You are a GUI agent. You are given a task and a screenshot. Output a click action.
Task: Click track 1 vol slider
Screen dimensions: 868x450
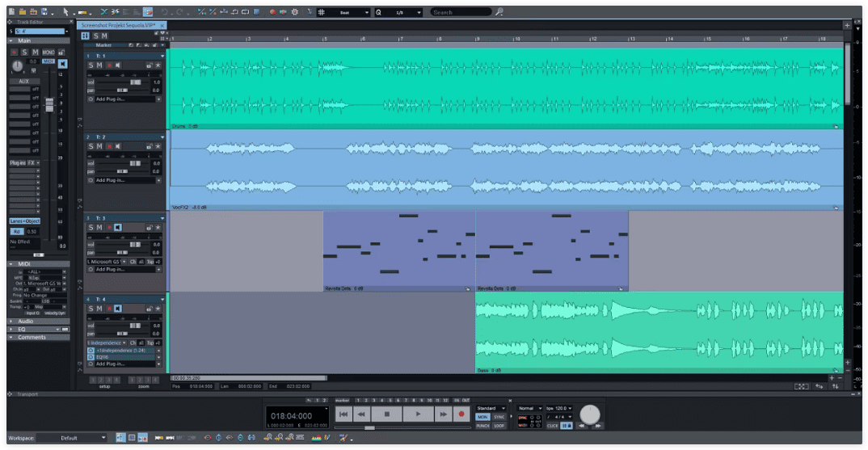(135, 82)
